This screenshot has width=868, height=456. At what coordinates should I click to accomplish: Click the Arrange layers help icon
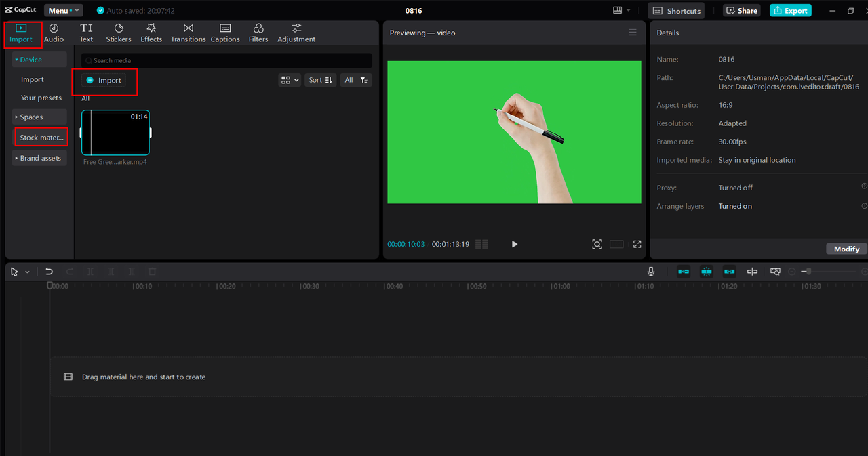pyautogui.click(x=864, y=205)
